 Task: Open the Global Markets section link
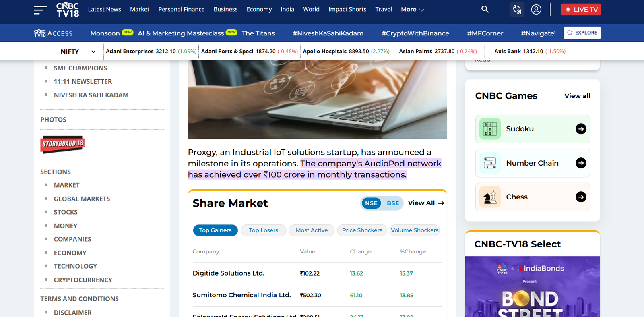[x=82, y=199]
